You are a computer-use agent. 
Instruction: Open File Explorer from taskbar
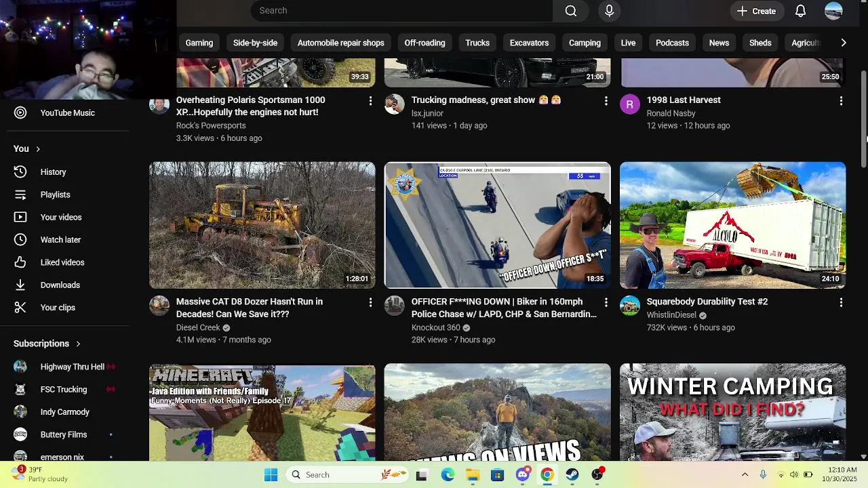[473, 475]
